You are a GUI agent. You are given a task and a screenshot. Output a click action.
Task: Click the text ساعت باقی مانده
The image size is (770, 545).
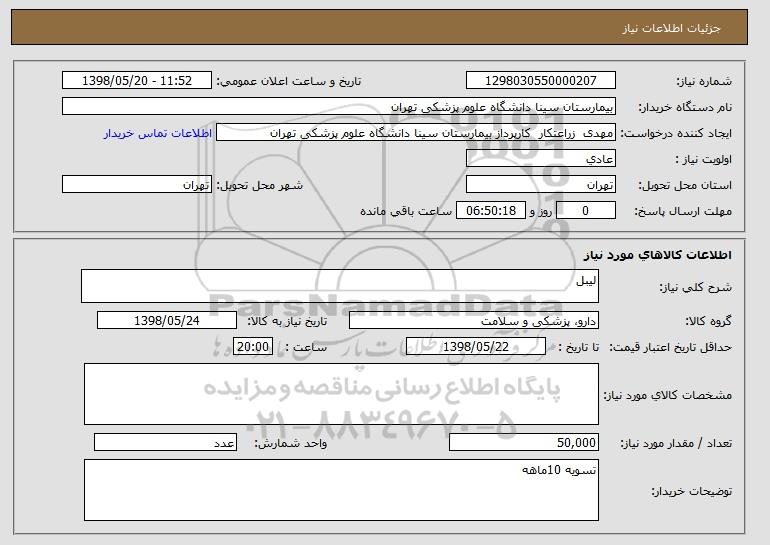pyautogui.click(x=406, y=211)
